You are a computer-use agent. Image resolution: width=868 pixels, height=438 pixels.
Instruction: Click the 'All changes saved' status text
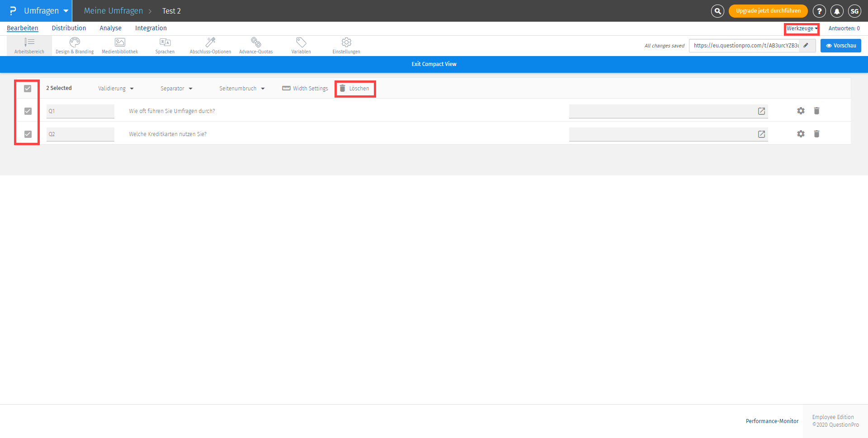[x=665, y=46]
